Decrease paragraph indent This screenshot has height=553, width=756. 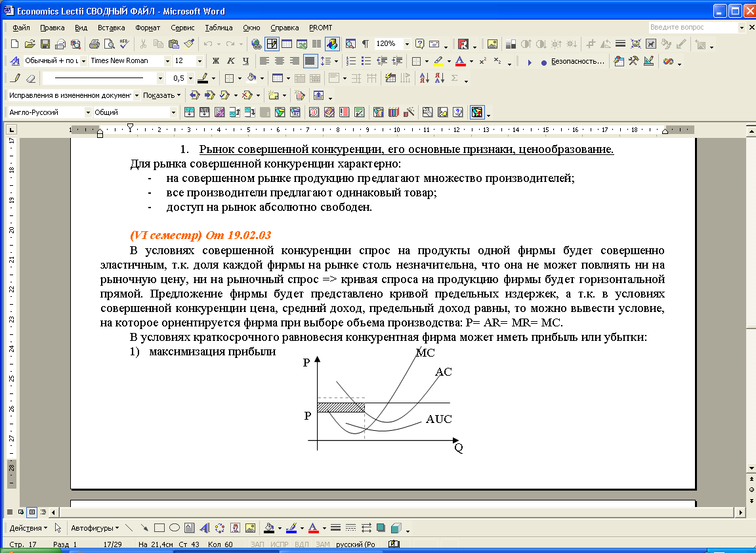(382, 61)
